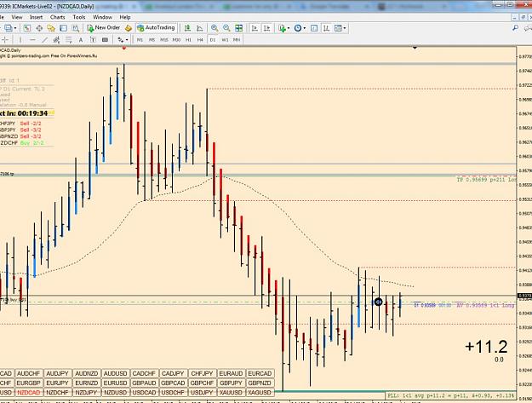Open the search magnifier at toolbar right
This screenshot has width=532, height=403.
coord(515,28)
